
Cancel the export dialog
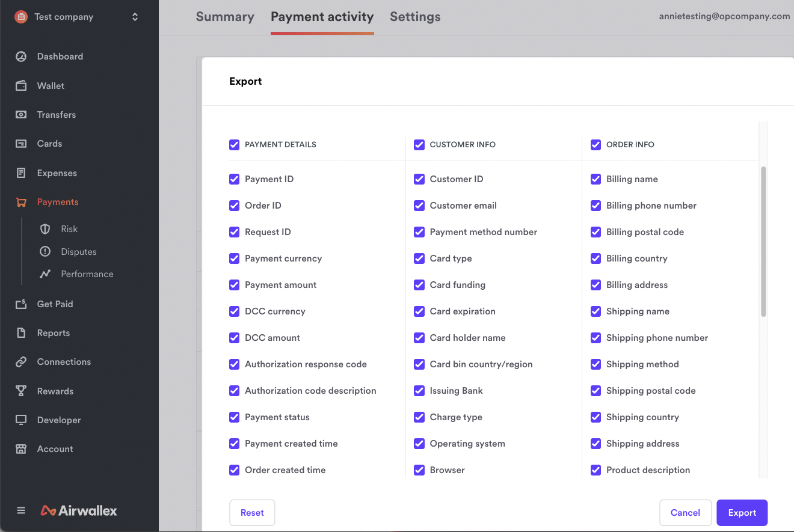[685, 513]
